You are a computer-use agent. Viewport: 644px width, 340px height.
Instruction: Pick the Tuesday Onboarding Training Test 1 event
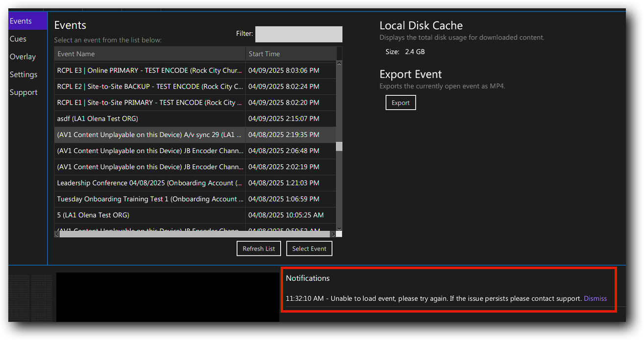[149, 199]
